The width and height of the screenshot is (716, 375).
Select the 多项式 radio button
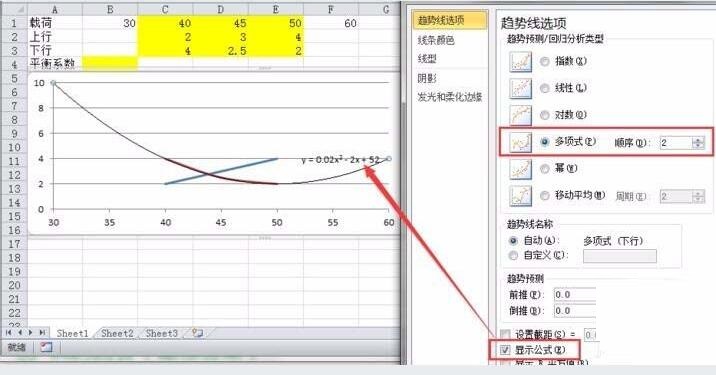click(544, 142)
